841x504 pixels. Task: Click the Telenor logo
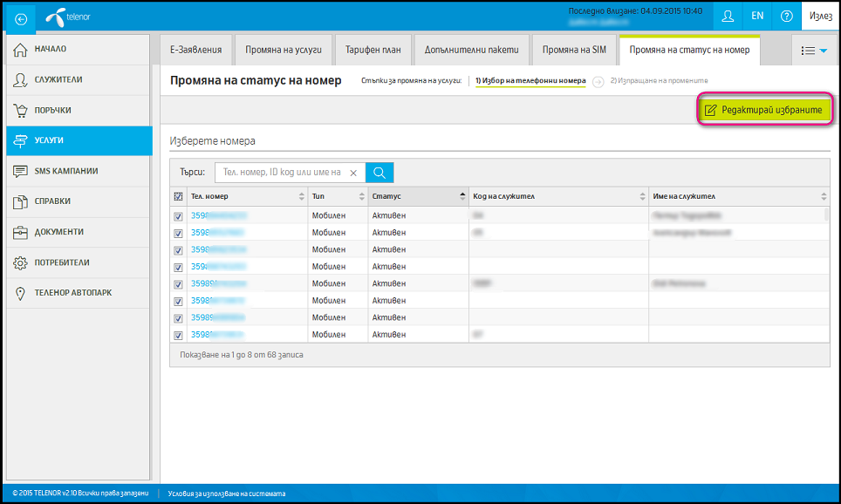point(68,17)
